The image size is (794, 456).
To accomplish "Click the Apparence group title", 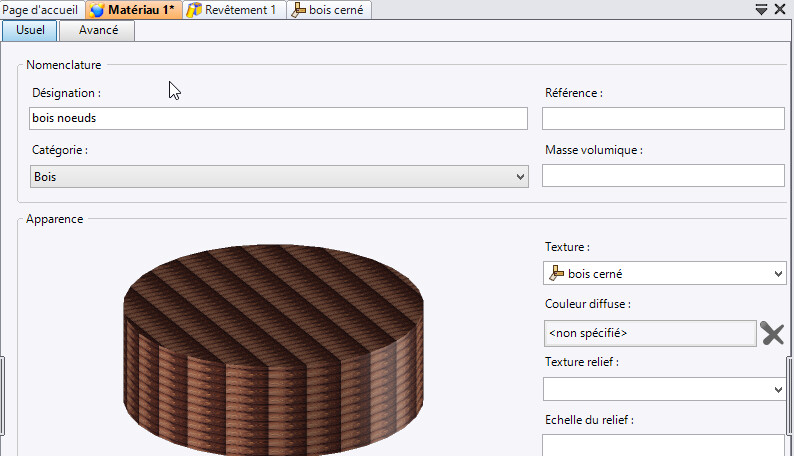I will 55,219.
